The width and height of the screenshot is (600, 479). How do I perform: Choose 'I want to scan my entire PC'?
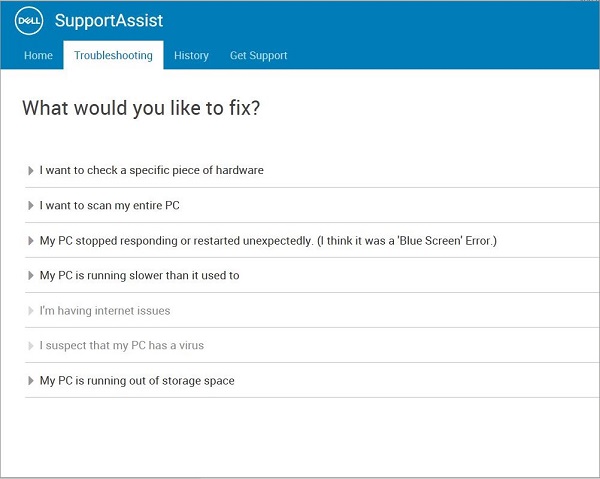[x=110, y=205]
